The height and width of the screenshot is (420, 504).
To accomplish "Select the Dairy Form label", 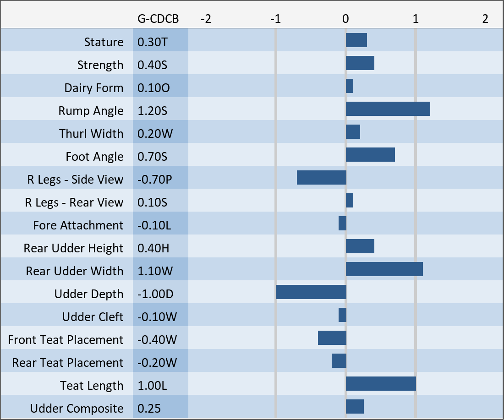I will coord(93,88).
